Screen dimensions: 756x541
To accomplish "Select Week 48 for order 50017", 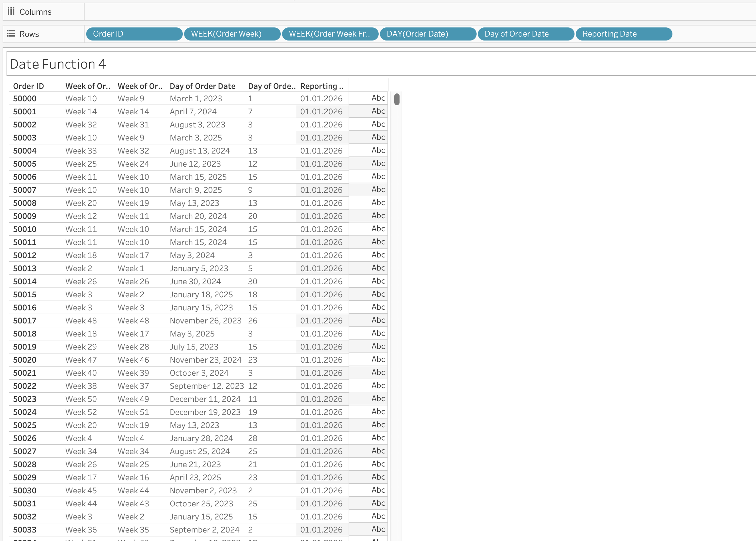I will [x=81, y=321].
